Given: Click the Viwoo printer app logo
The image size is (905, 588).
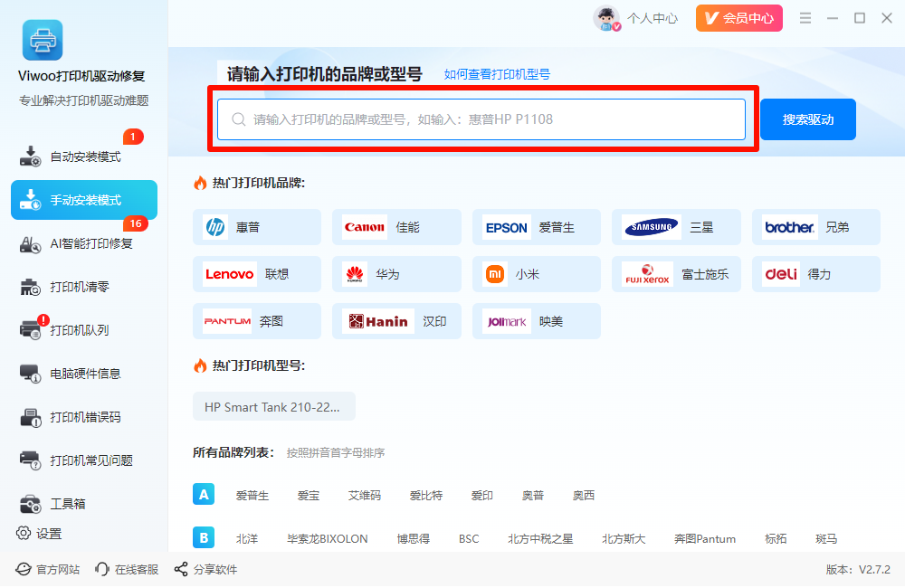Looking at the screenshot, I should coord(43,40).
